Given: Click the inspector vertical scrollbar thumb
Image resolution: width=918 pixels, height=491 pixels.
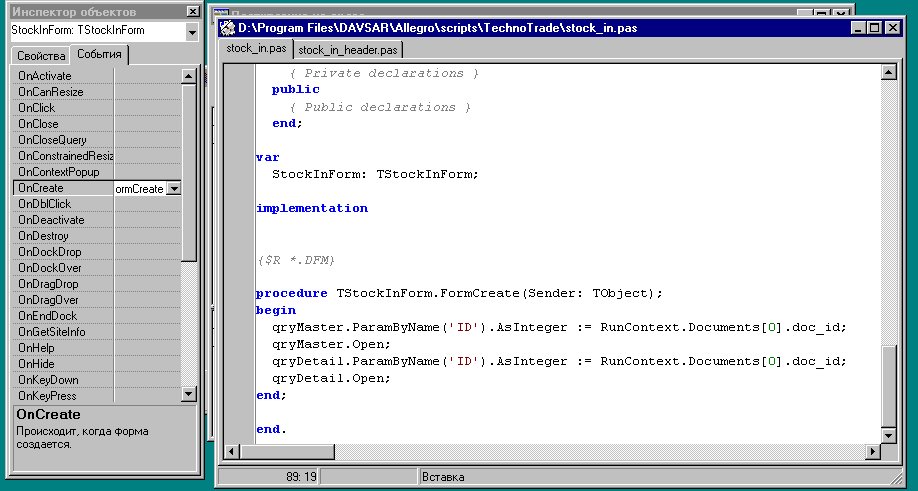Looking at the screenshot, I should pyautogui.click(x=189, y=172).
